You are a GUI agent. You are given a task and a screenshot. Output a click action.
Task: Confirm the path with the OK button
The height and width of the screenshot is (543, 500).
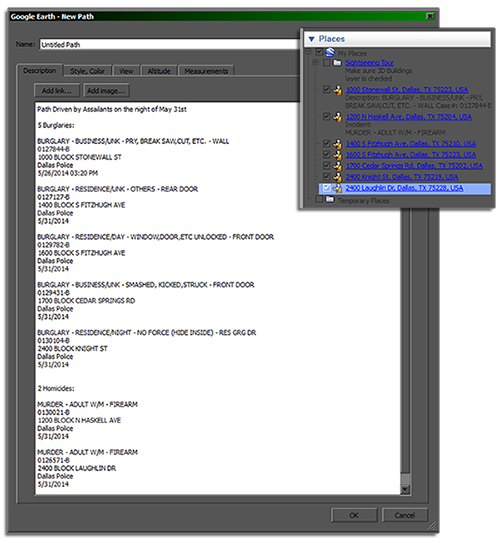click(354, 515)
